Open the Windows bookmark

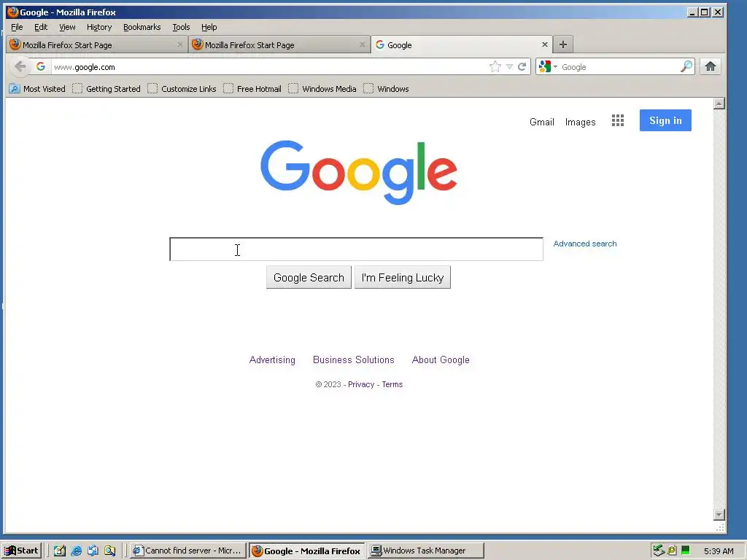386,88
